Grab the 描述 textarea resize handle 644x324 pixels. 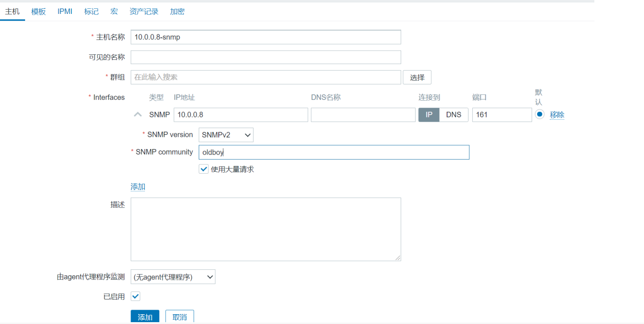(398, 258)
